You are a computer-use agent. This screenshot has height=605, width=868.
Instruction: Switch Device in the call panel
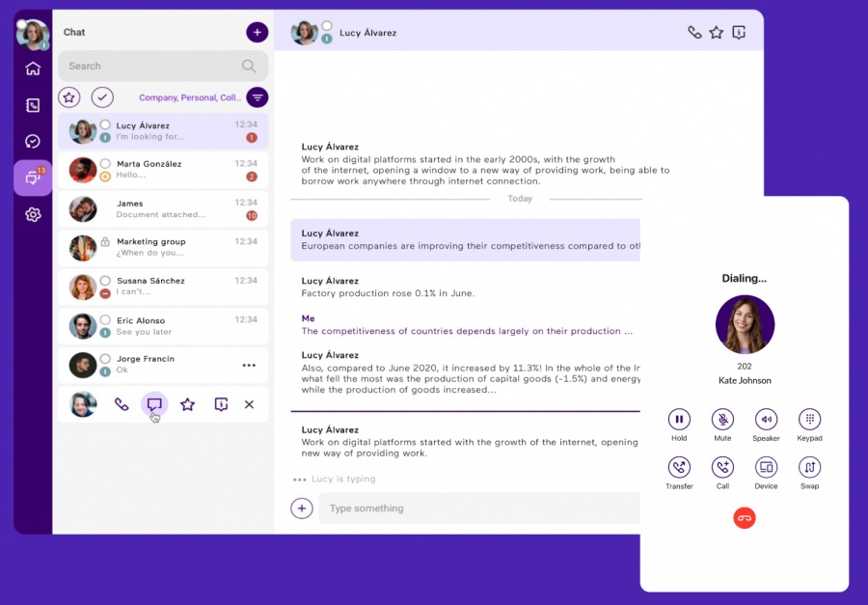click(766, 467)
